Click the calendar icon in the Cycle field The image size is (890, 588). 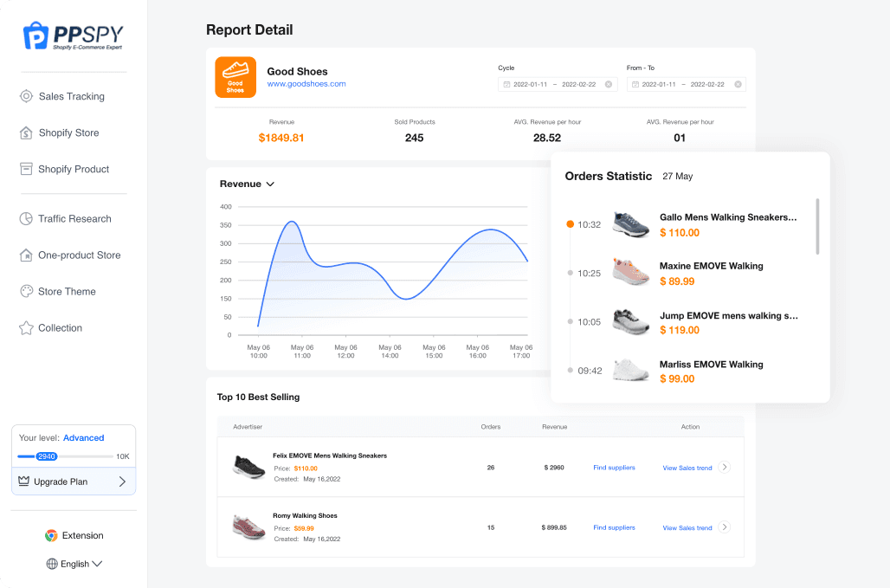point(506,84)
